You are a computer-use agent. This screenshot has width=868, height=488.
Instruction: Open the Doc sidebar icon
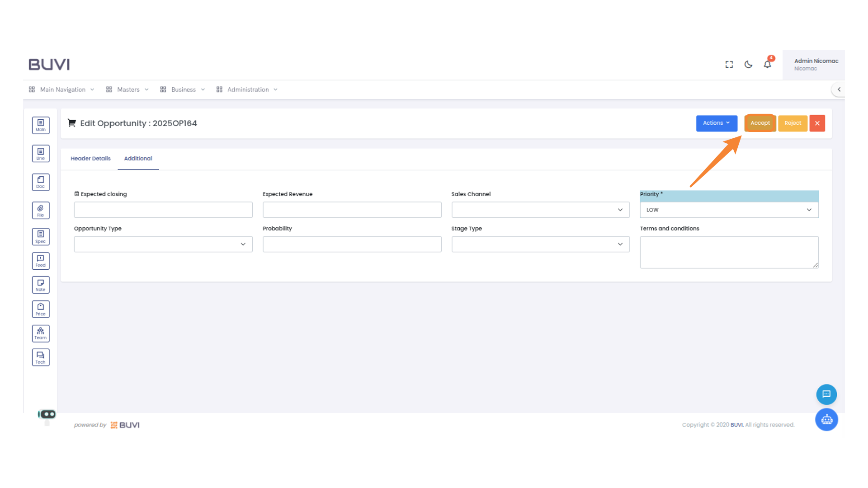tap(41, 182)
